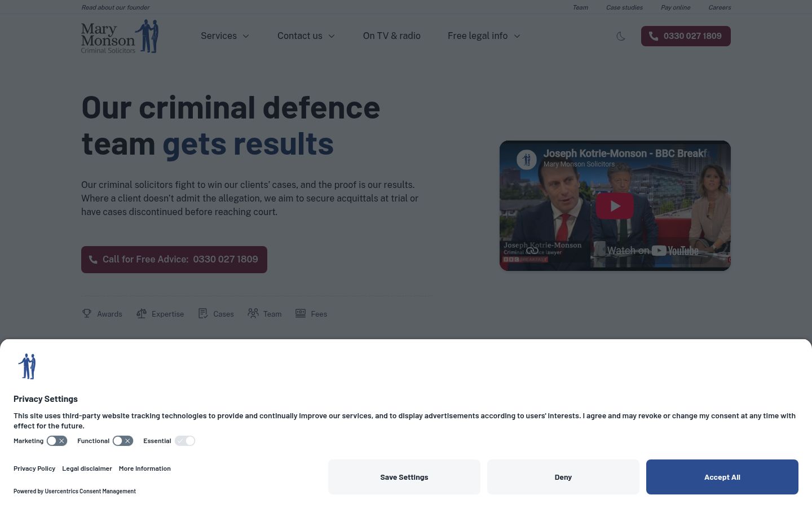This screenshot has height=508, width=812.
Task: Expand the Contact us dropdown
Action: point(306,36)
